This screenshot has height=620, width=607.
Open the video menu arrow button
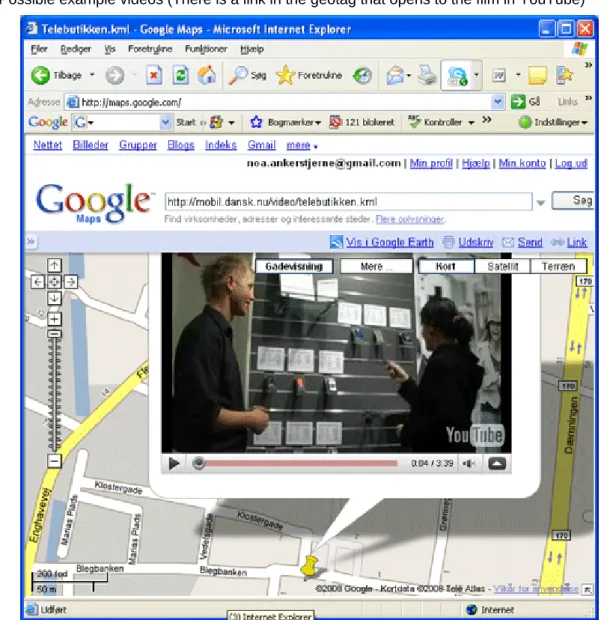(497, 463)
